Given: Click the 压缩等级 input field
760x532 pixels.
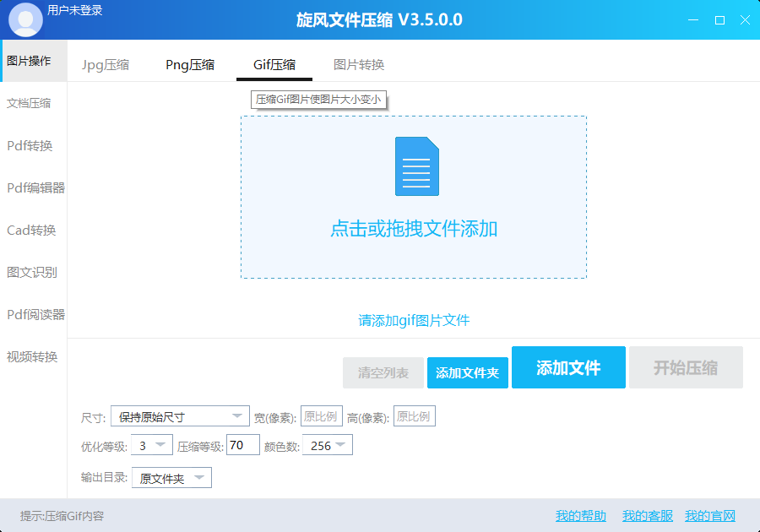Looking at the screenshot, I should [243, 445].
